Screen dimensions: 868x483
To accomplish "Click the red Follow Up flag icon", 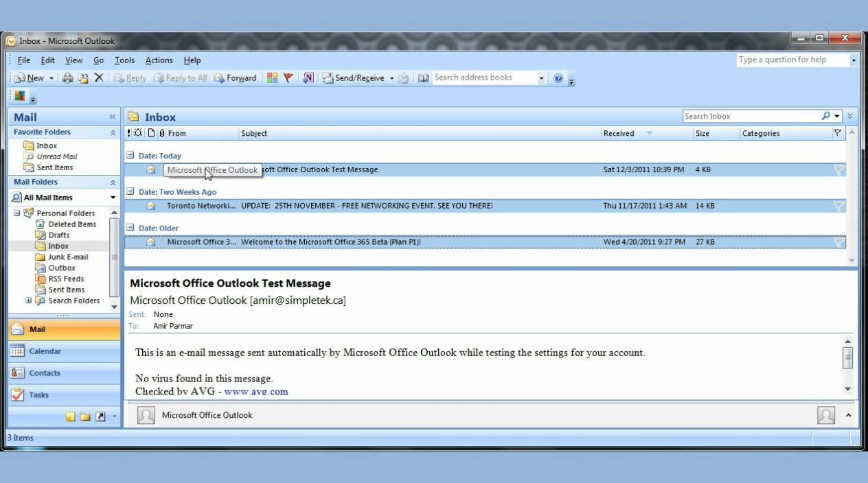I will [x=288, y=78].
